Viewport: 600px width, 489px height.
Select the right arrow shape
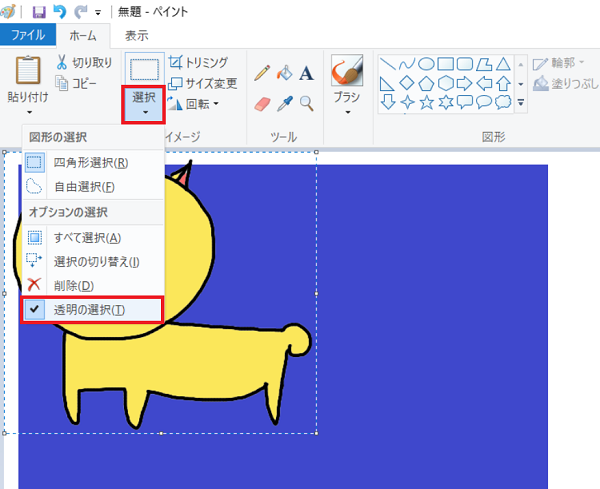pos(465,83)
